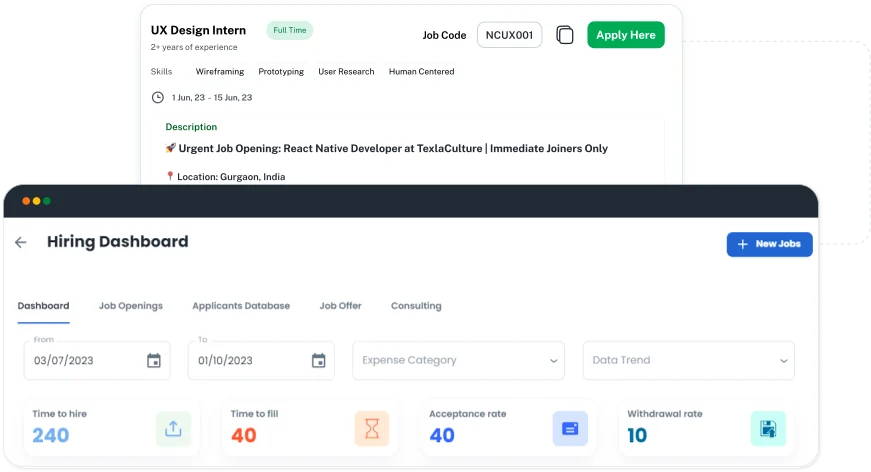
Task: Open the To date calendar picker icon
Action: [x=318, y=360]
